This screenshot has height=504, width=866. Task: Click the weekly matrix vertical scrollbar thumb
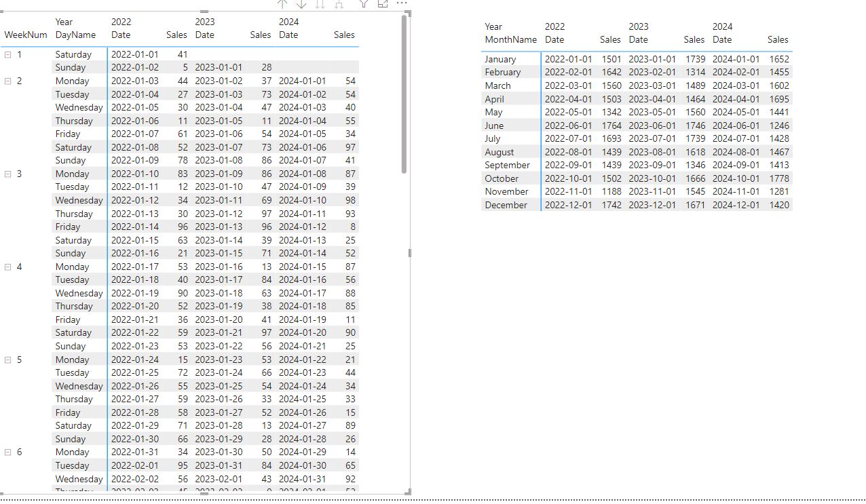pos(404,94)
